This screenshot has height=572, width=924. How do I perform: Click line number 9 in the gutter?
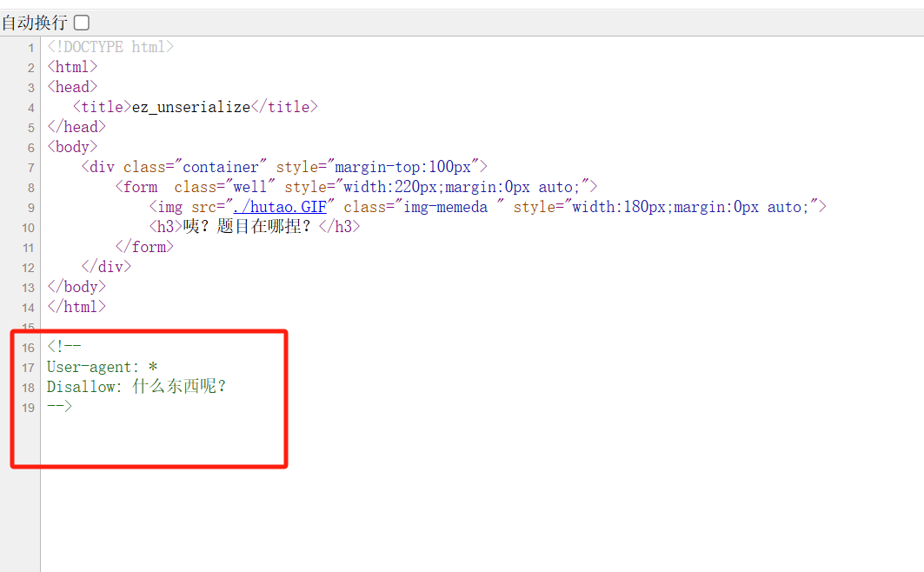(31, 208)
